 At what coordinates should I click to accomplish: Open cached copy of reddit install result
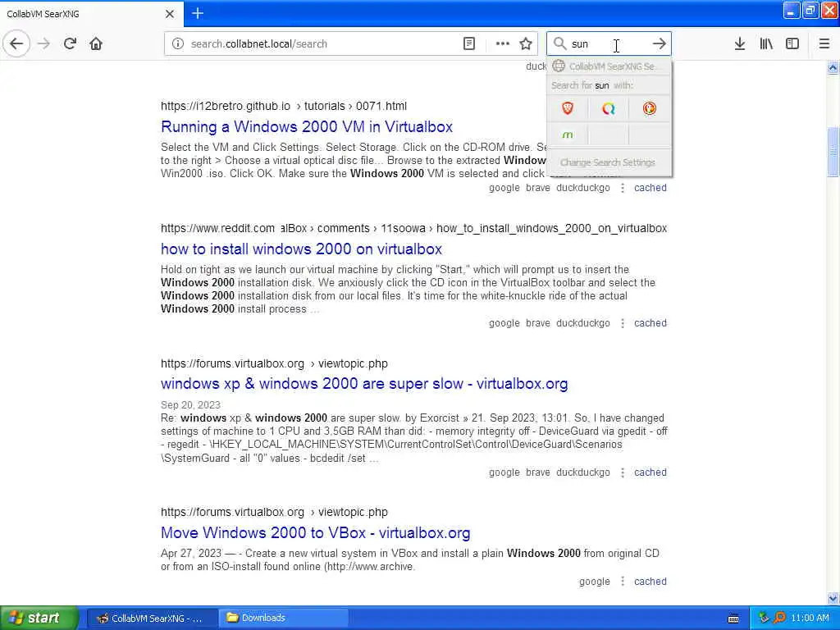[651, 323]
